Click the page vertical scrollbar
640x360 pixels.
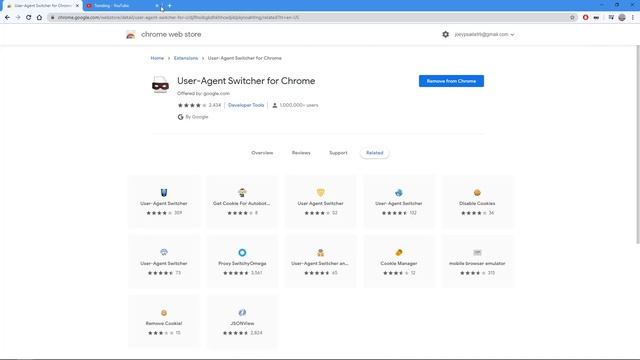tap(638, 145)
